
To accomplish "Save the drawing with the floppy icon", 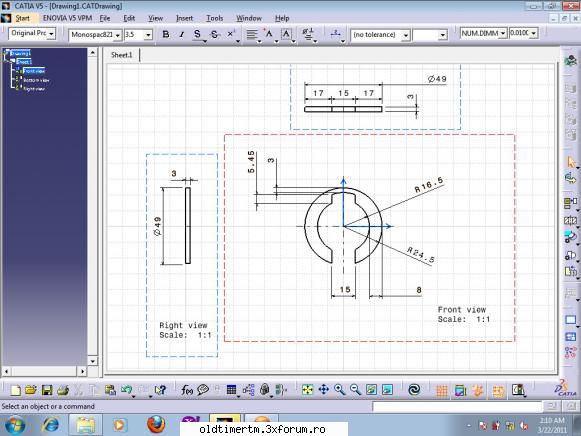I will (x=47, y=390).
